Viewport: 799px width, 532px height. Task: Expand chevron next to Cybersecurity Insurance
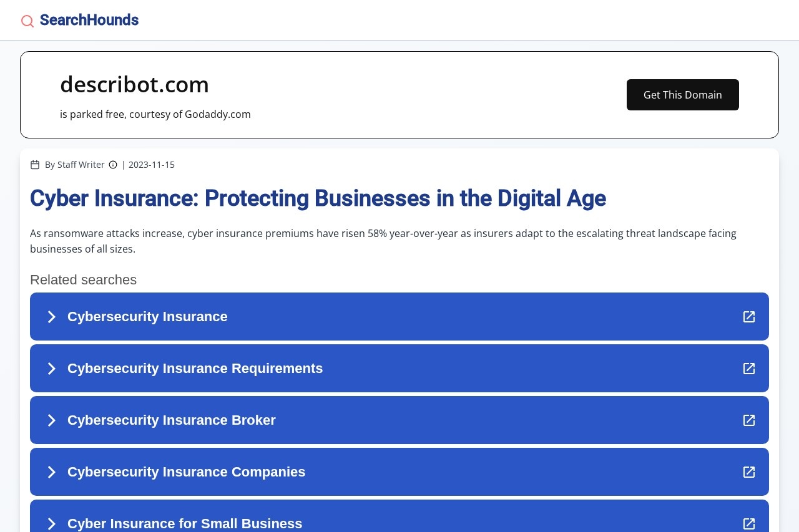pos(52,317)
